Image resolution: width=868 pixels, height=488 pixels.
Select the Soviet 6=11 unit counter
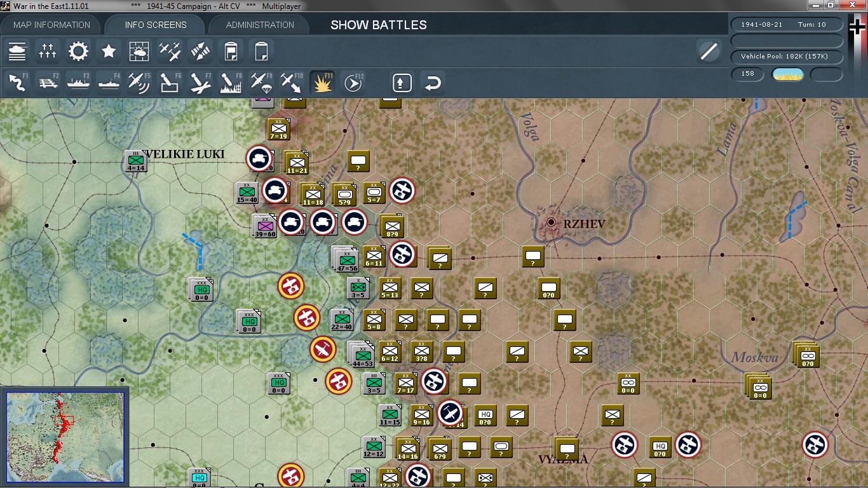click(x=374, y=257)
